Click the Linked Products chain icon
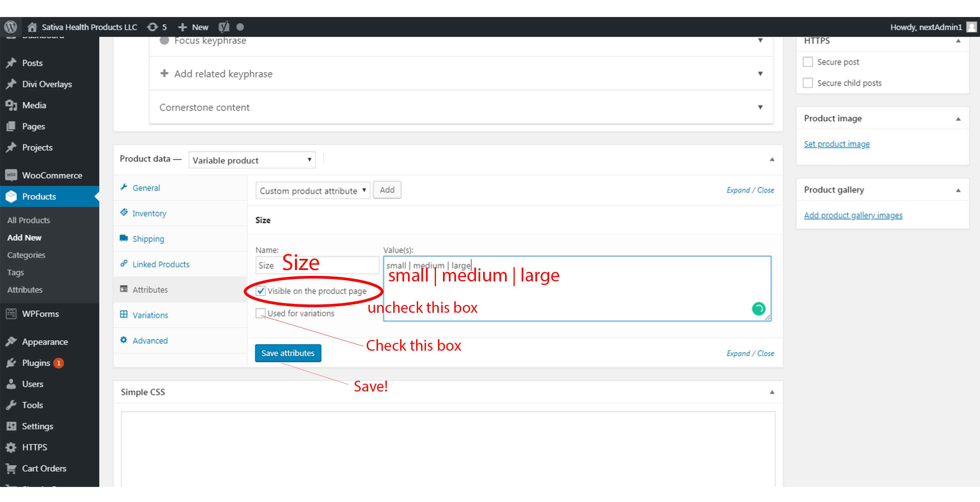The width and height of the screenshot is (980, 502). coord(123,263)
